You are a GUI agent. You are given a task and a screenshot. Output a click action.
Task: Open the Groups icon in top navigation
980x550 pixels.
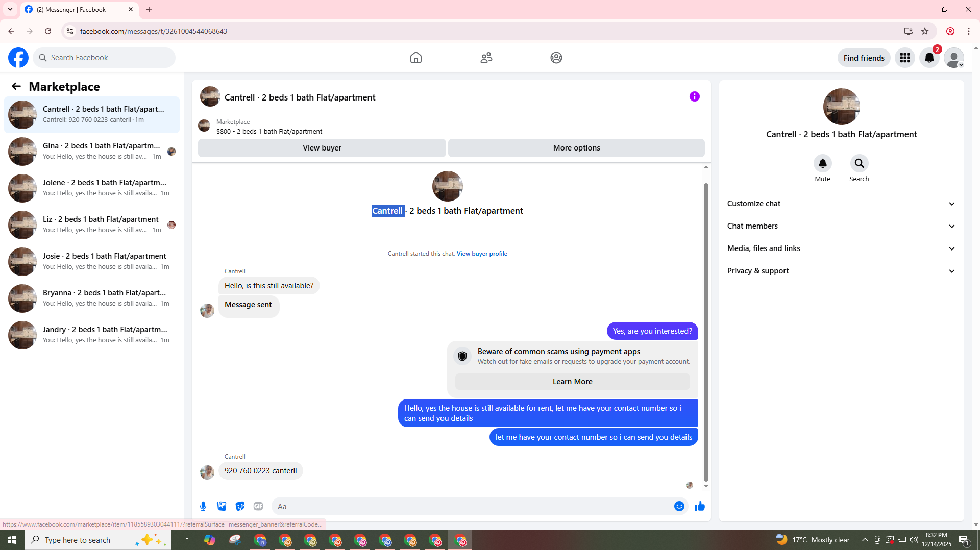(x=556, y=58)
